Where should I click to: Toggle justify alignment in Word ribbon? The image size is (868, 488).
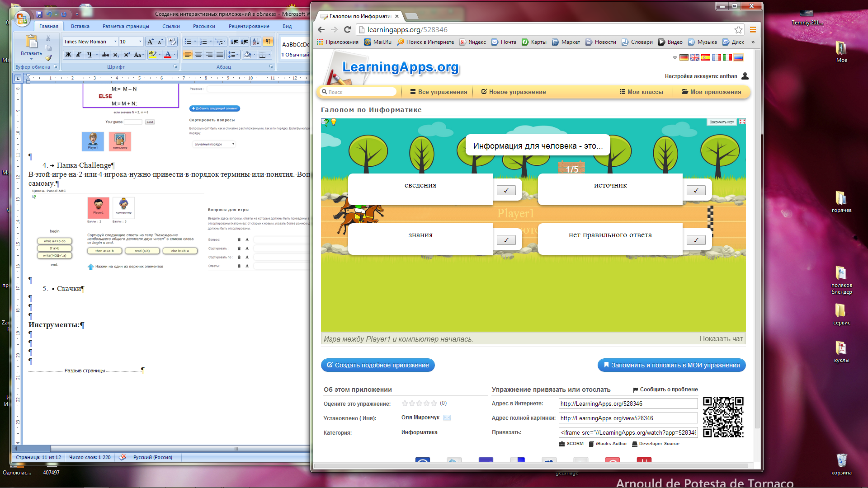pos(220,55)
